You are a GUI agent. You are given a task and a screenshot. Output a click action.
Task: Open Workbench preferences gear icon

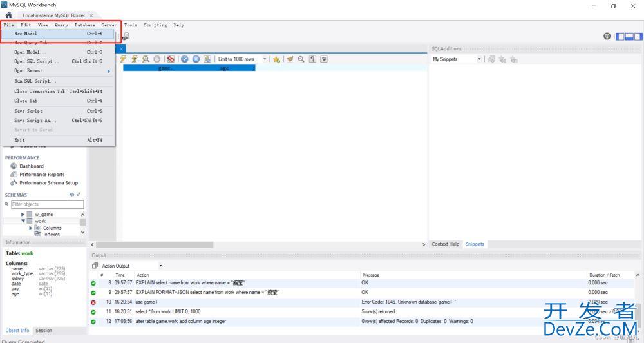tap(607, 36)
